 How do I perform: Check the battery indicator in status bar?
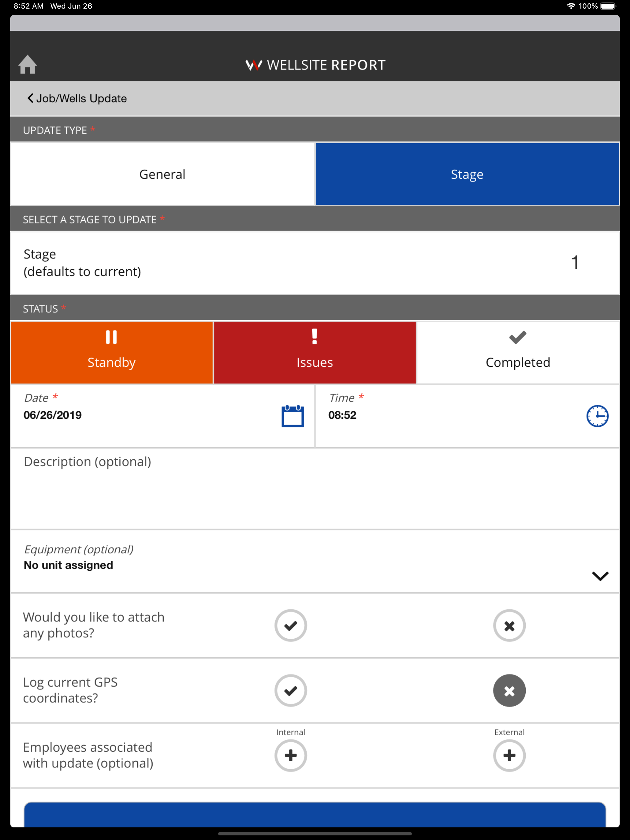[x=608, y=6]
